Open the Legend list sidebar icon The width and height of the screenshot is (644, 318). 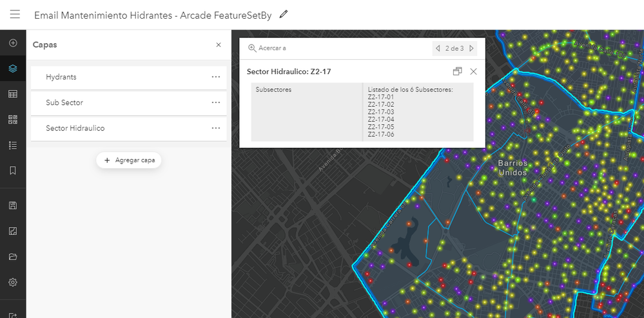pos(13,145)
